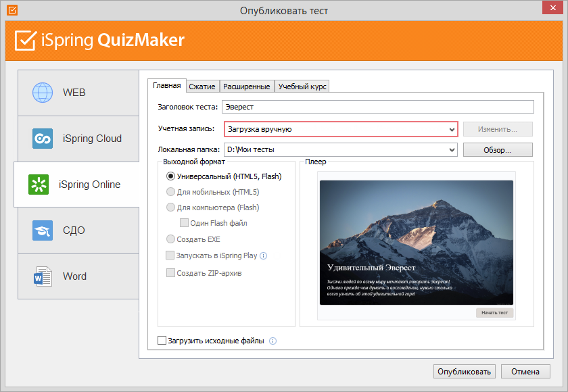The width and height of the screenshot is (568, 392).
Task: Enable Создать ZIP-архив checkbox
Action: pyautogui.click(x=170, y=273)
